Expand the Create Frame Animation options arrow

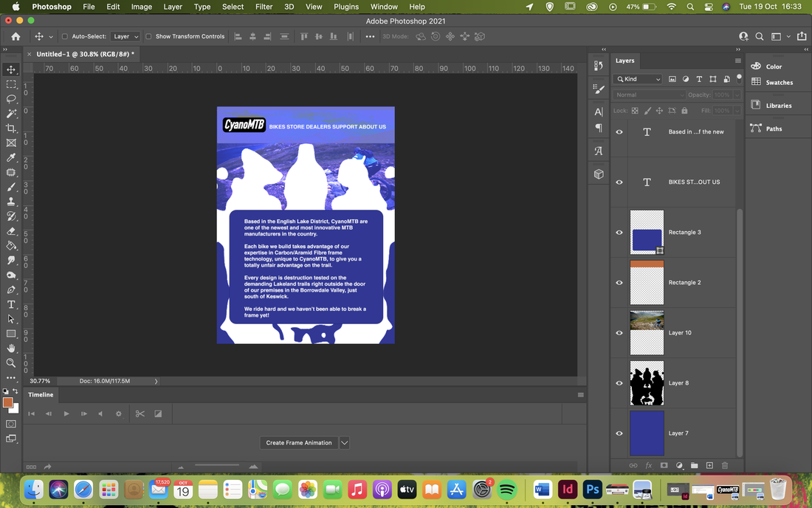click(x=345, y=443)
